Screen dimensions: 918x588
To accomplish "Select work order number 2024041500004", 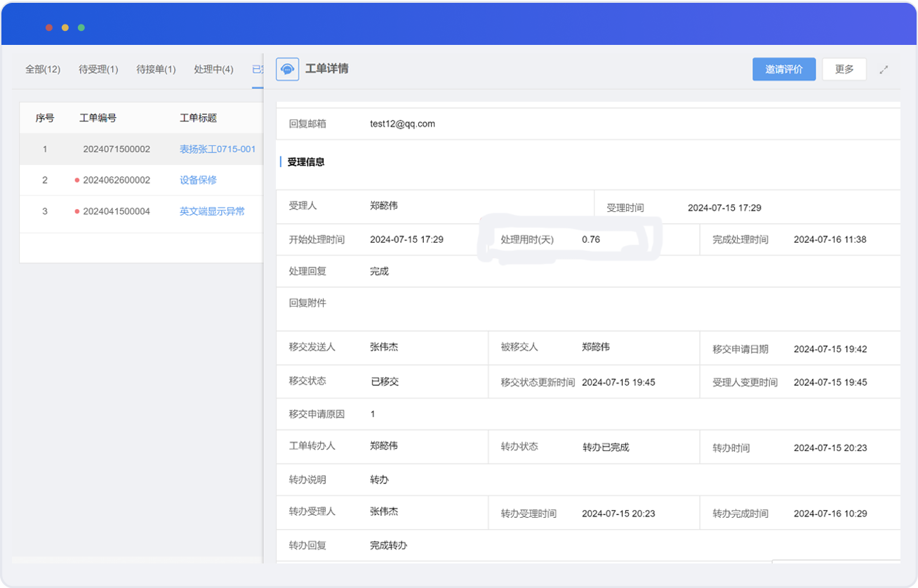I will click(x=117, y=211).
